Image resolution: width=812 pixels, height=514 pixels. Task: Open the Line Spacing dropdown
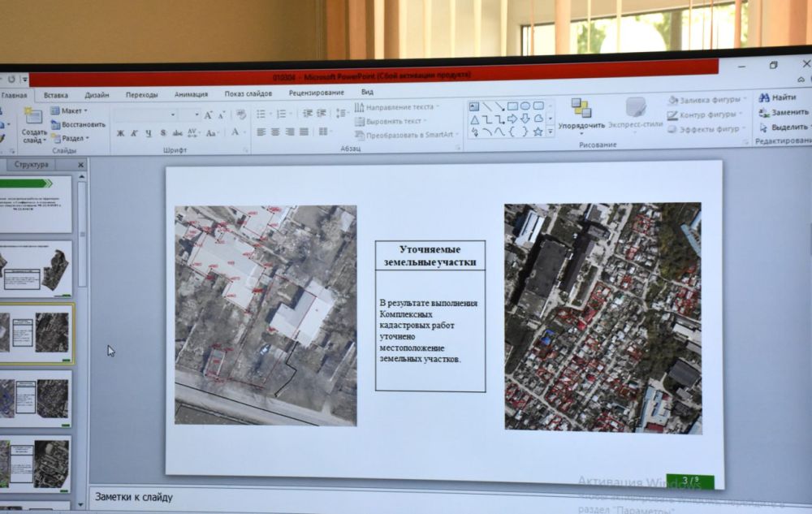(x=341, y=114)
